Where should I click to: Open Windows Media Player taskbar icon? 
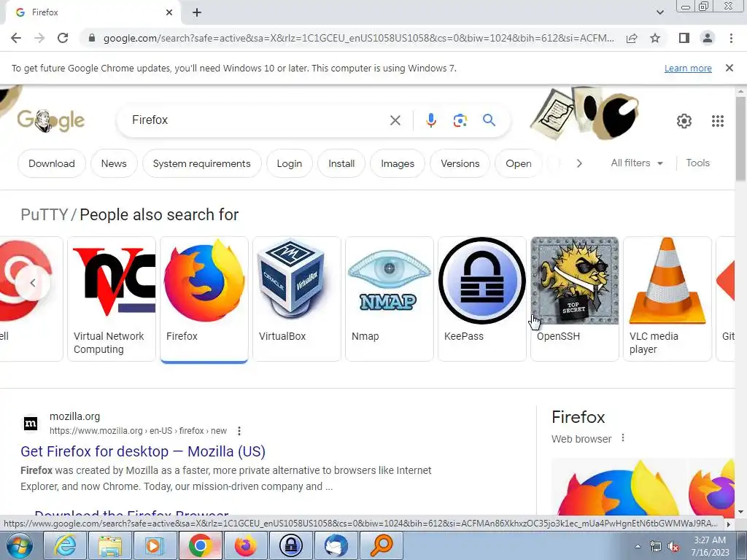coord(155,545)
